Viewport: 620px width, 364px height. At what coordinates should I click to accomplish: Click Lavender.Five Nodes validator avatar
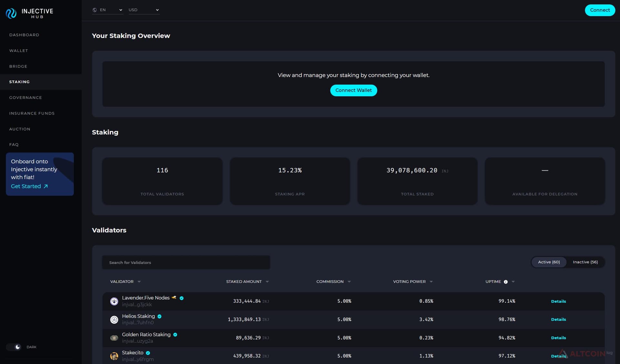[x=114, y=301]
